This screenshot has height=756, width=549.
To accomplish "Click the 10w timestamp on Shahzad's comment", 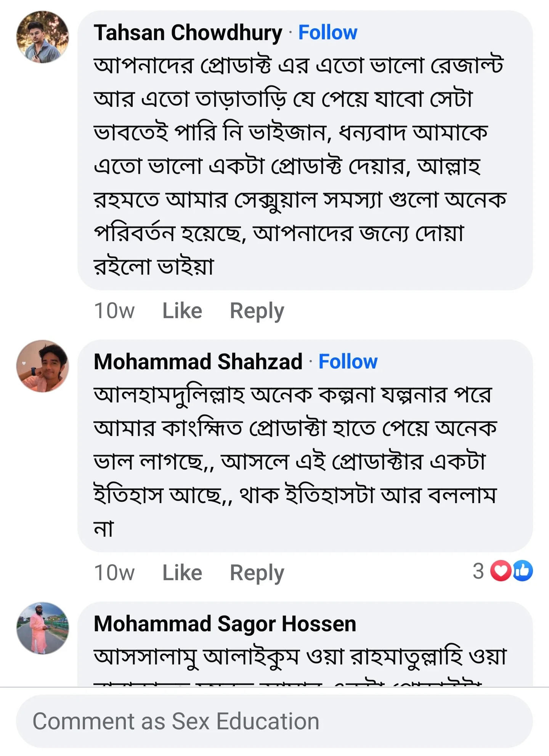I will pyautogui.click(x=114, y=573).
